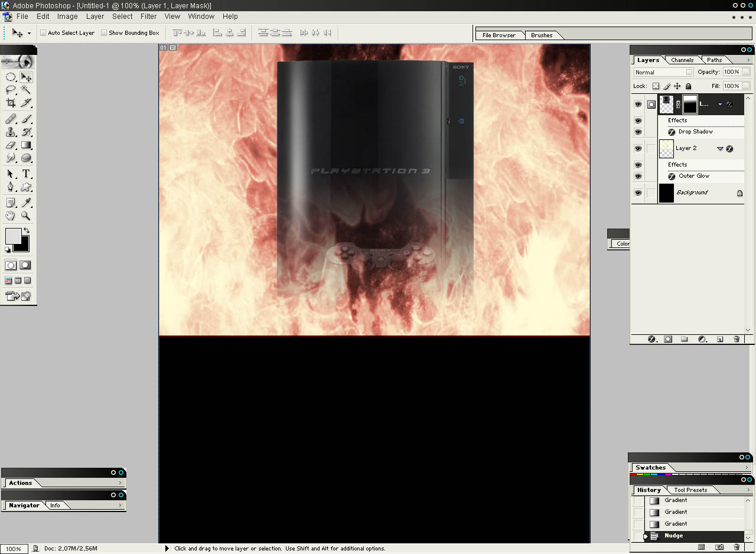Hide Layer 1 via eye icon

pyautogui.click(x=638, y=105)
